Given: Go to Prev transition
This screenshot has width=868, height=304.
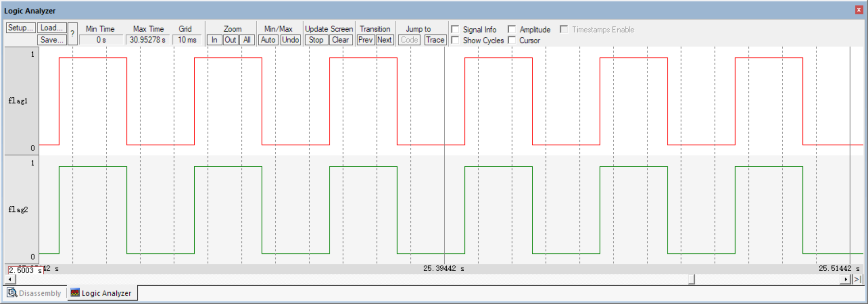Looking at the screenshot, I should pyautogui.click(x=365, y=40).
